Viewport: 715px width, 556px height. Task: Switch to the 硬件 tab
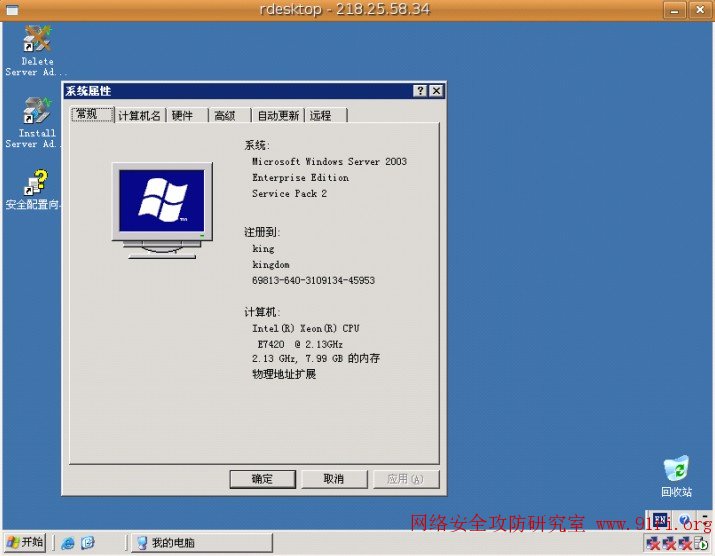[186, 116]
